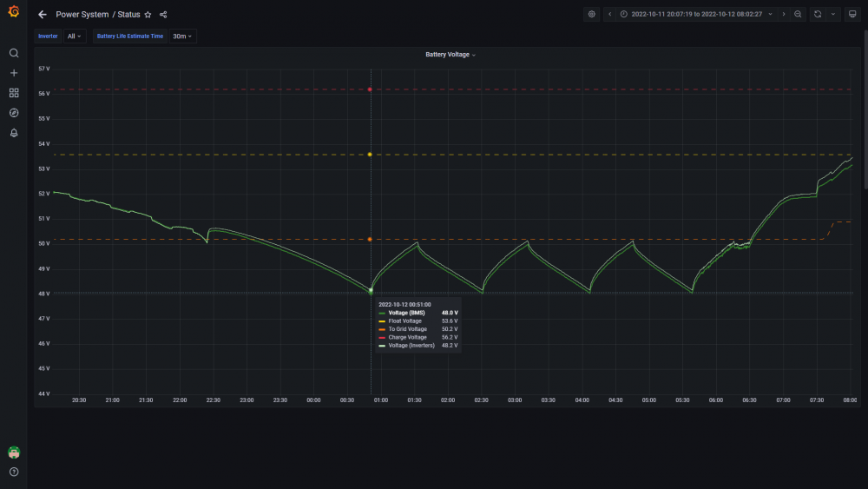Open Battery Voltage panel menu
The height and width of the screenshot is (489, 868).
(x=450, y=54)
